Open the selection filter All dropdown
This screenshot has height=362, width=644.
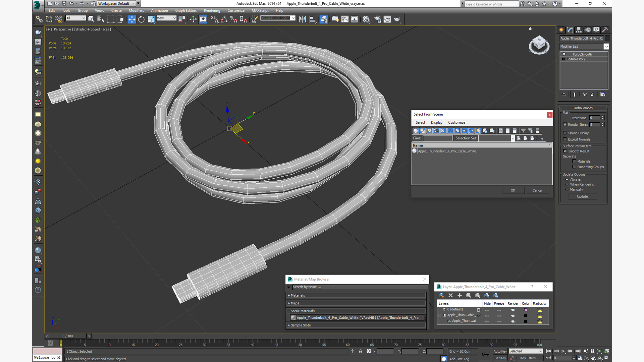tap(76, 18)
